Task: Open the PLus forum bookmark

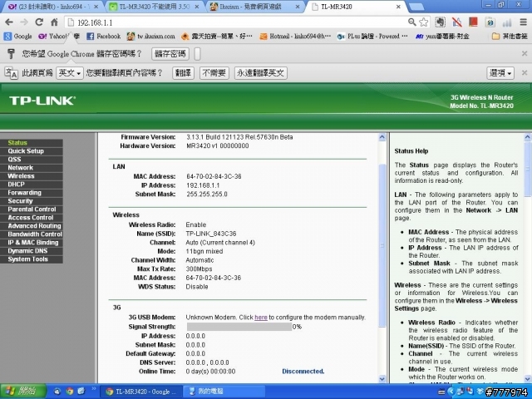Action: tap(372, 37)
